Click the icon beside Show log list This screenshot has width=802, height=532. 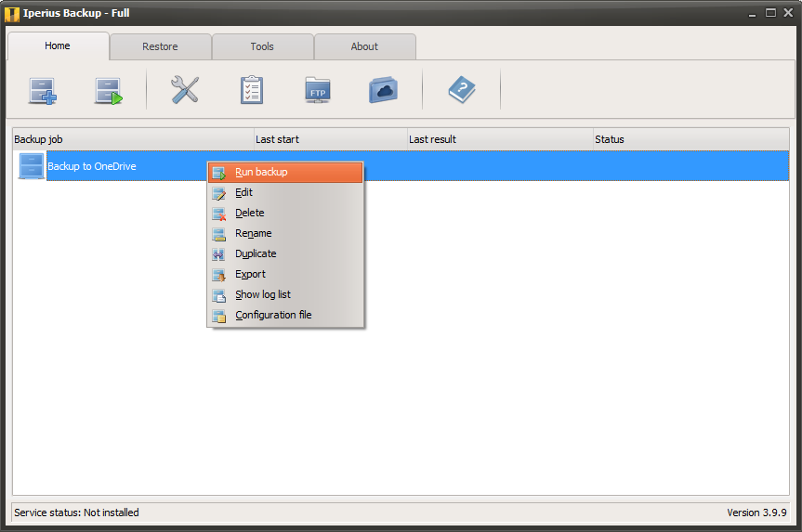219,296
